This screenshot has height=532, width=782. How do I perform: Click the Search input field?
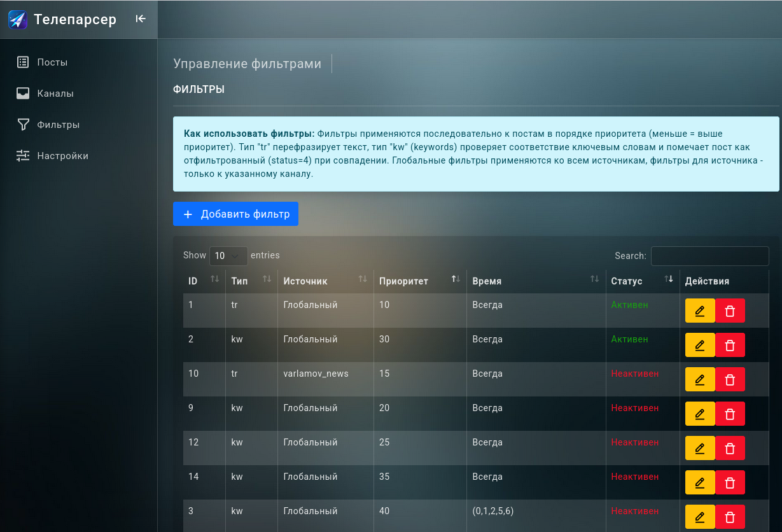tap(710, 256)
